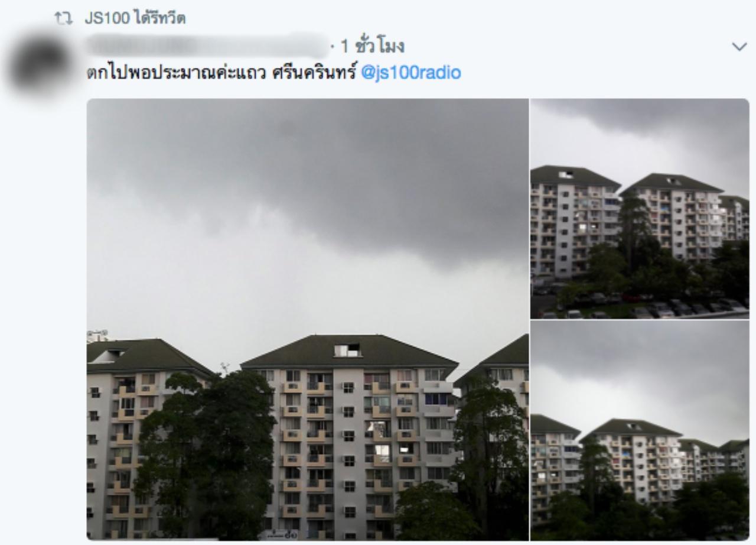Open the top-right apartment buildings photo
756x545 pixels.
640,209
